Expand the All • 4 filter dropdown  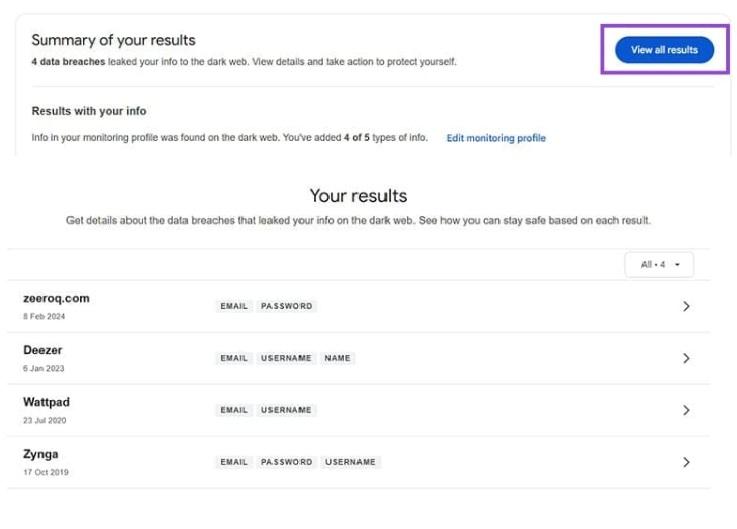tap(659, 264)
